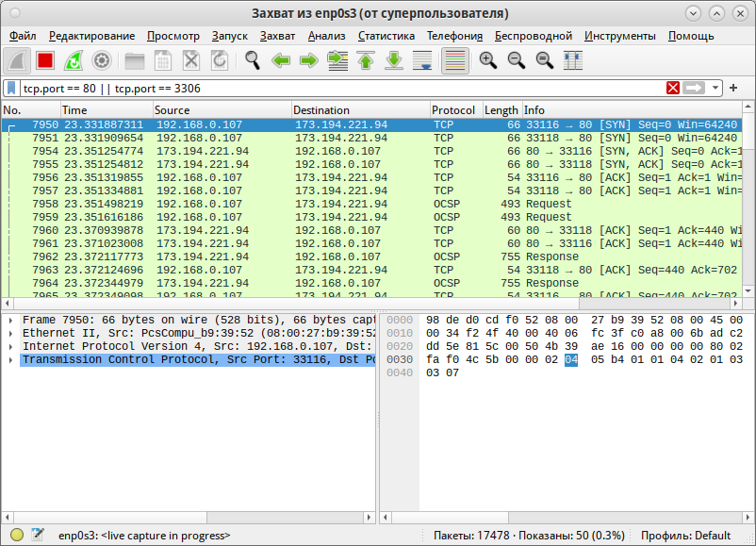Sort by the Source column header
The image size is (756, 546).
tap(222, 110)
